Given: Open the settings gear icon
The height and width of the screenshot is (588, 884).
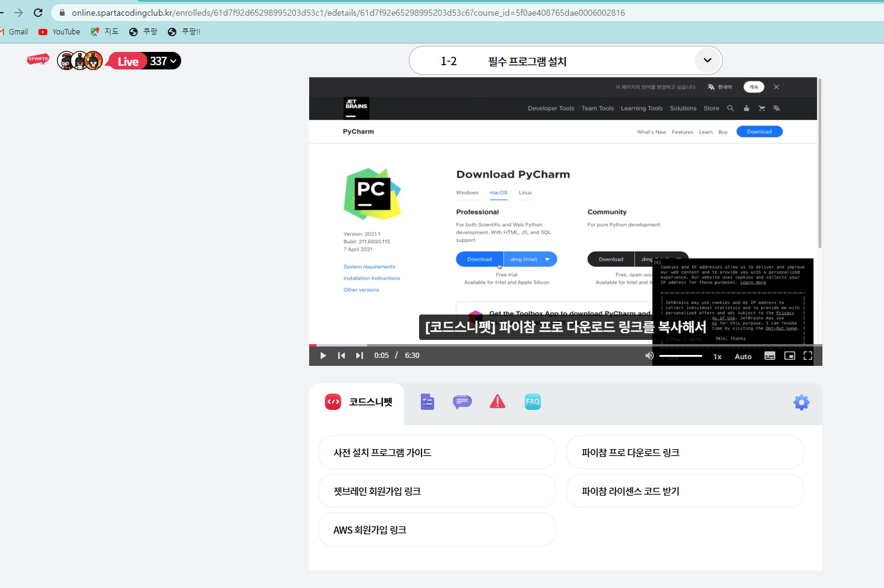Looking at the screenshot, I should click(801, 403).
